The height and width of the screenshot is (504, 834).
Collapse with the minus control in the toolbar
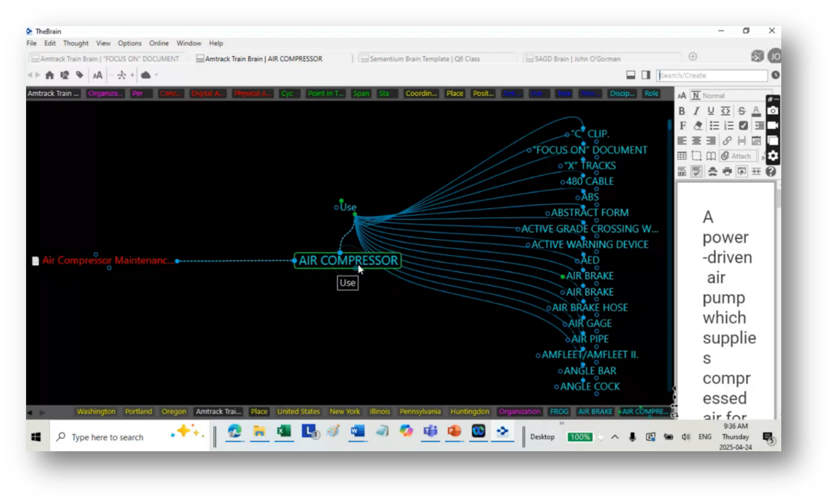point(111,75)
